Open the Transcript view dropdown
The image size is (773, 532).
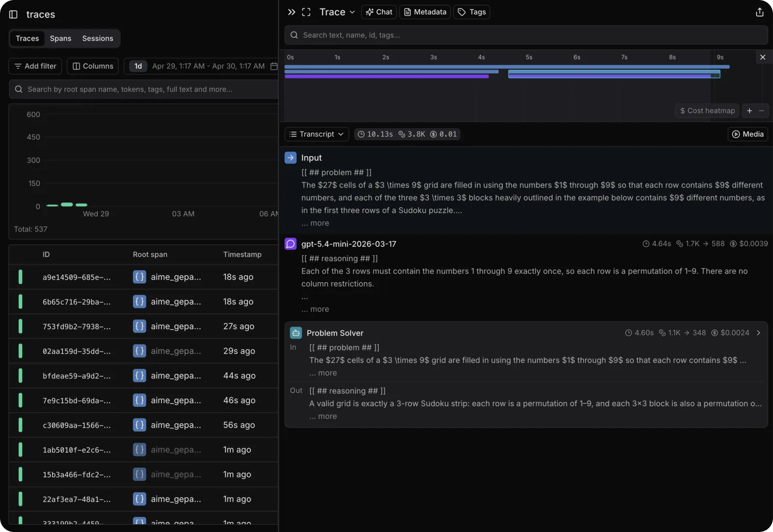tap(317, 134)
